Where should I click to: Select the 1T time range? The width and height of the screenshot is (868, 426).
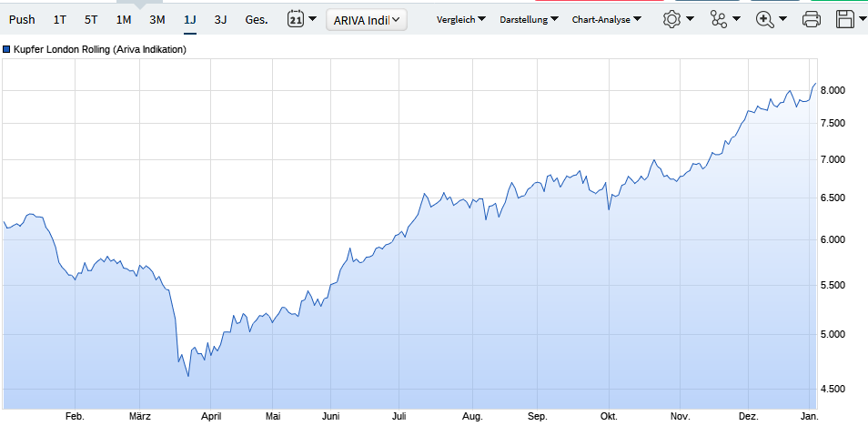pos(59,19)
